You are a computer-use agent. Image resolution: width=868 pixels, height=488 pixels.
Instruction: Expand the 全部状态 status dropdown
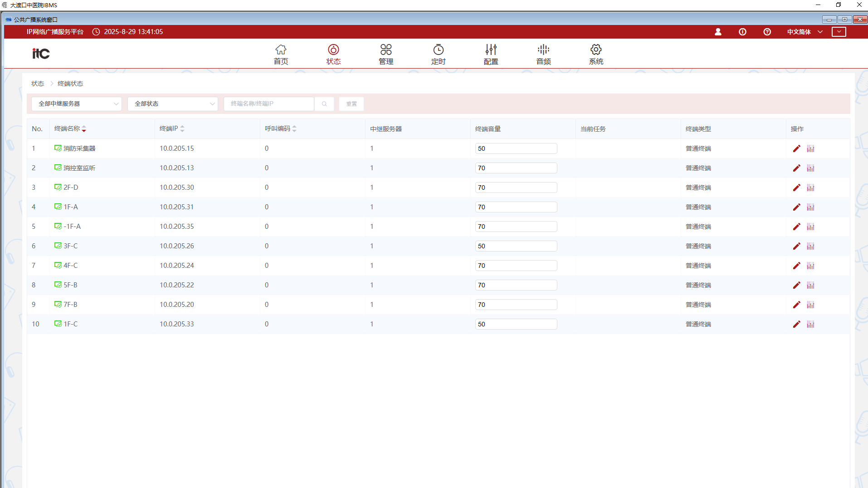pos(173,104)
